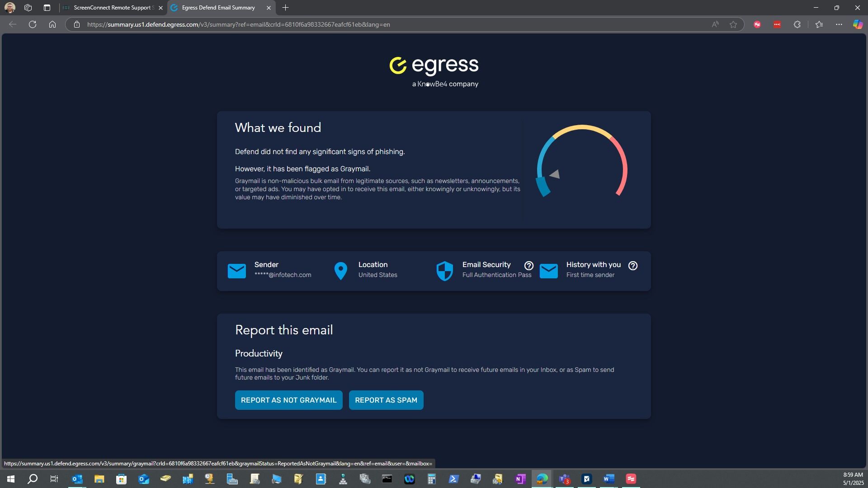Screen dimensions: 868x488
Task: Toggle Read aloud in the address bar
Action: (x=715, y=24)
